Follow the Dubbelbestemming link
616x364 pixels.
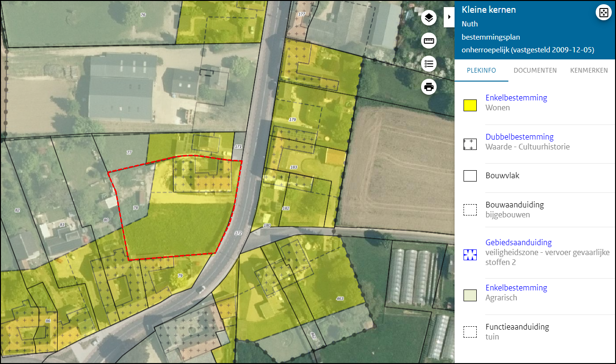(519, 137)
